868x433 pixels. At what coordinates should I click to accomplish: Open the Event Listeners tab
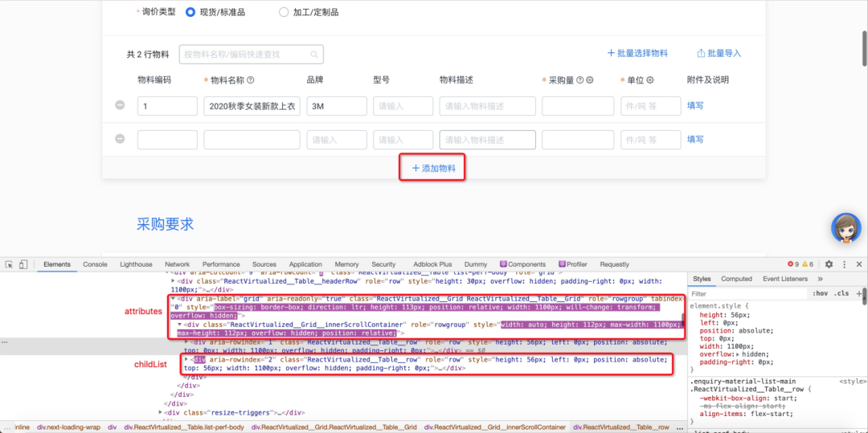click(785, 279)
